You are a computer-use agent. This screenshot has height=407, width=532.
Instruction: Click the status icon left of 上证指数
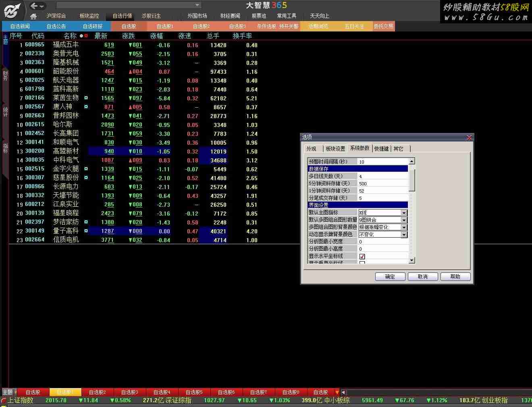click(4, 401)
